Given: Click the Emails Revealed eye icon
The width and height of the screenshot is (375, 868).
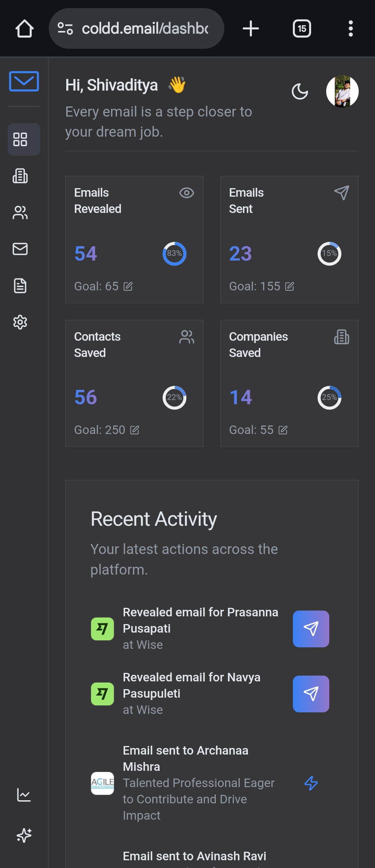Looking at the screenshot, I should pos(186,192).
